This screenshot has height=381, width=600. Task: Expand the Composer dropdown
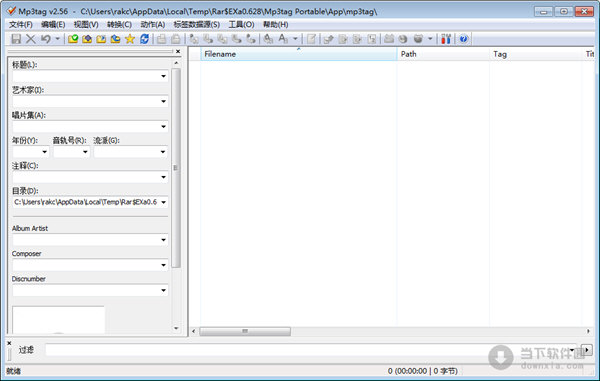click(163, 265)
